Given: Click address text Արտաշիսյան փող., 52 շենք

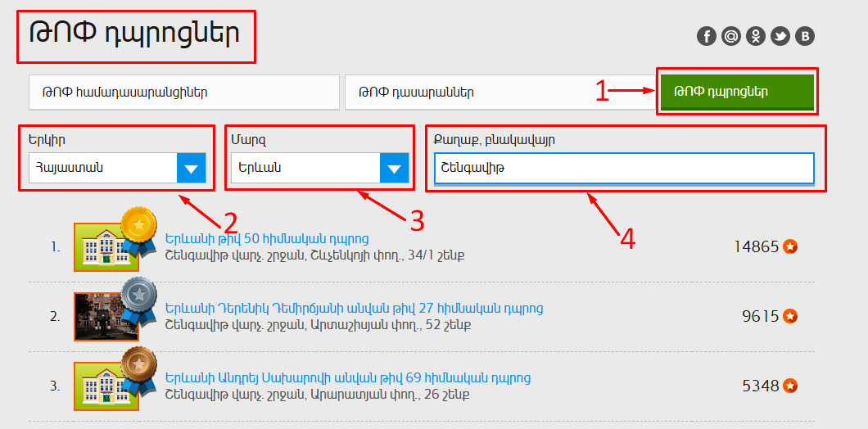Looking at the screenshot, I should [x=391, y=325].
